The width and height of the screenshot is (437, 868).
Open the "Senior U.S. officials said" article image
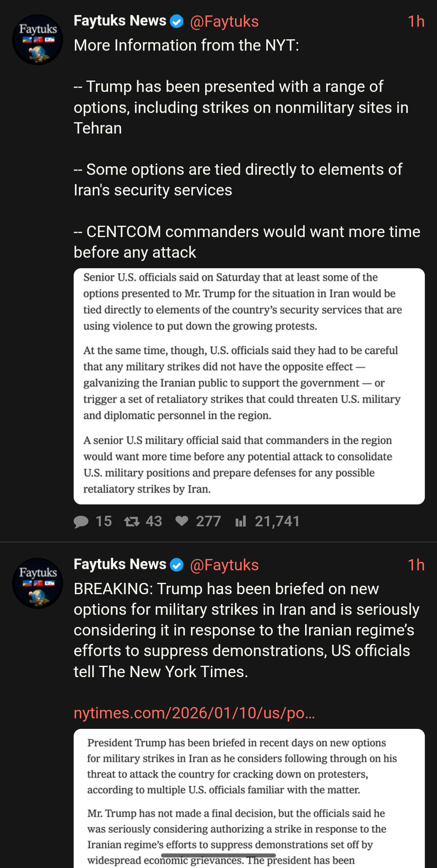click(249, 386)
